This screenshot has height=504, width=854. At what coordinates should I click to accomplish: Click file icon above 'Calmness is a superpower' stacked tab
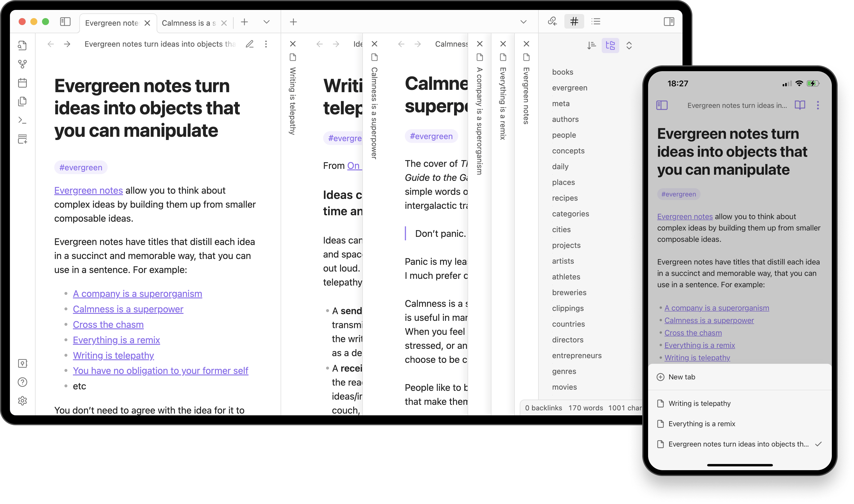pos(374,57)
